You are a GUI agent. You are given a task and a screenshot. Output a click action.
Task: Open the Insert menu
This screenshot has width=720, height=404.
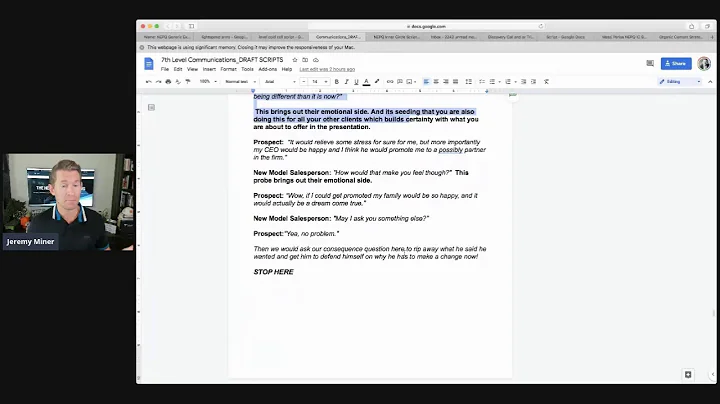pyautogui.click(x=209, y=69)
